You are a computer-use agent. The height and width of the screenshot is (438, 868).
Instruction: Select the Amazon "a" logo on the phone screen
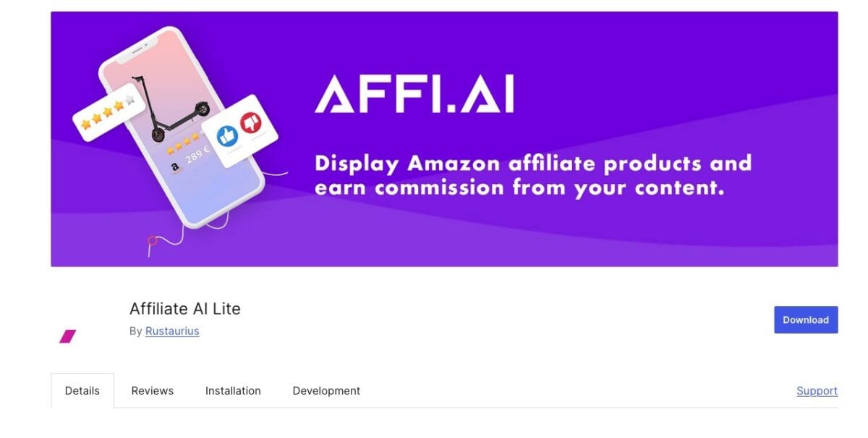click(176, 167)
